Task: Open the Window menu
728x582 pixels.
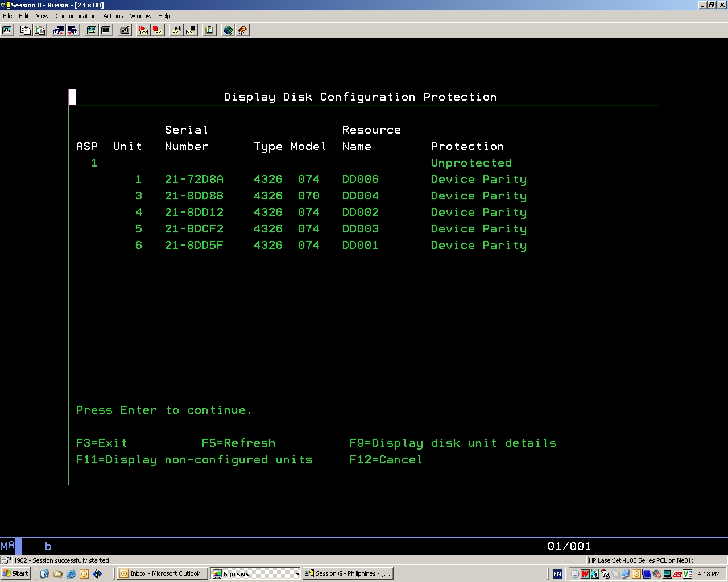Action: click(x=140, y=16)
